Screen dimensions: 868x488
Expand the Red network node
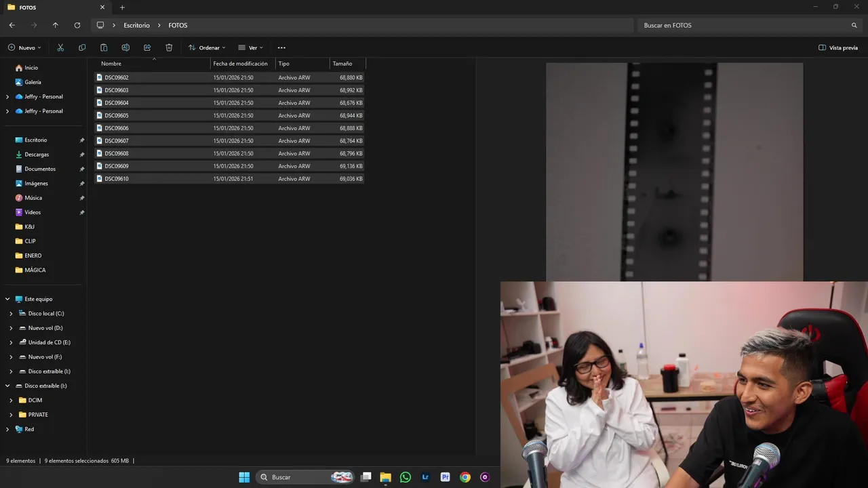click(7, 429)
